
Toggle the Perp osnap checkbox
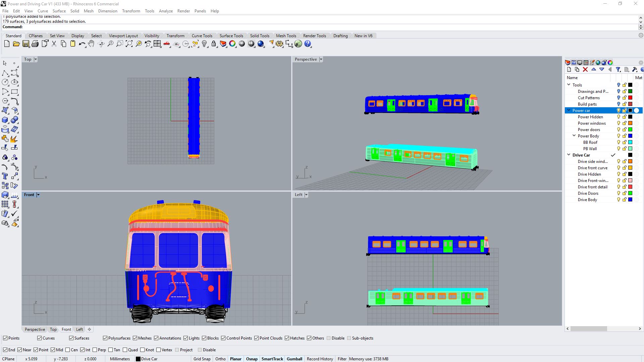95,350
